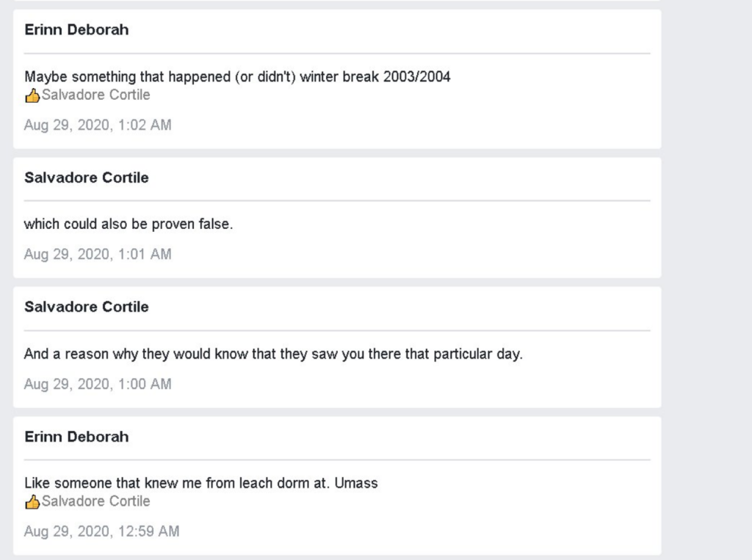The image size is (752, 560).
Task: Click message 'which could also be proven false.'
Action: [x=129, y=225]
